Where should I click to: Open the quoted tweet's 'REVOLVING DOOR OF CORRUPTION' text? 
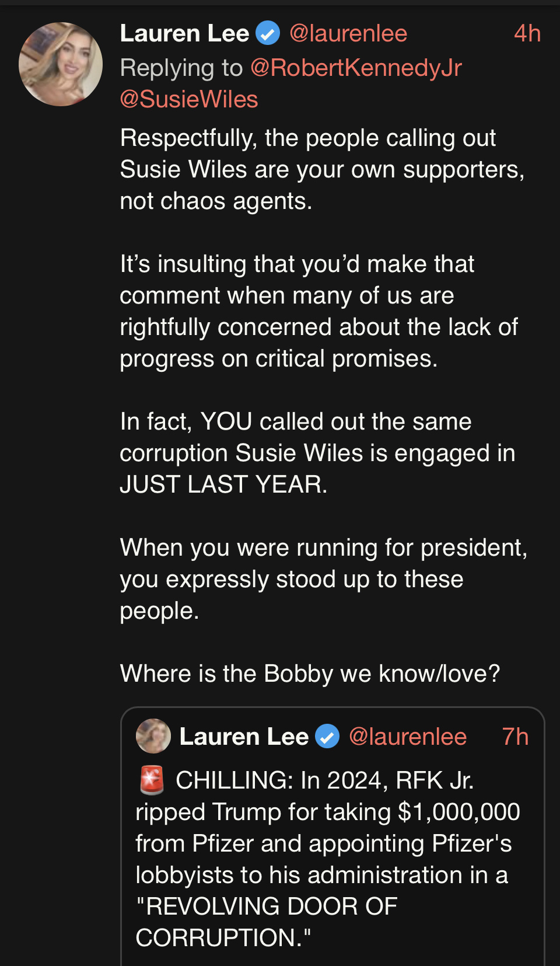coord(267,922)
